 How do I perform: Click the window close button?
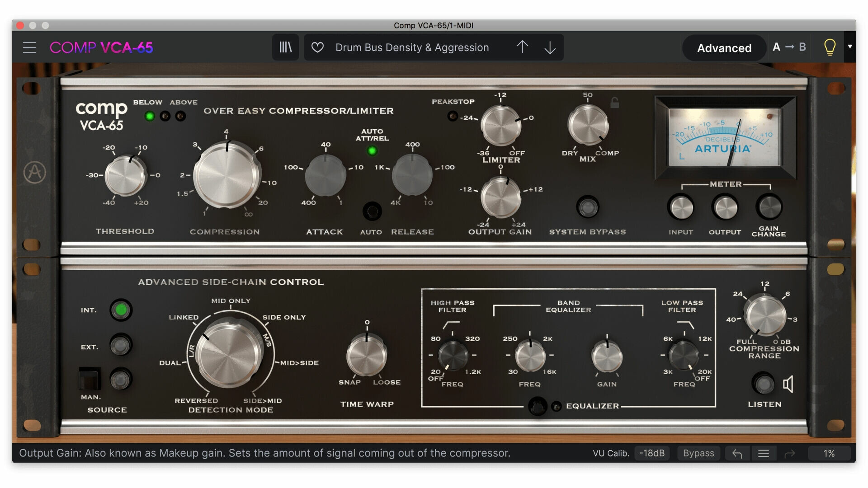click(20, 25)
